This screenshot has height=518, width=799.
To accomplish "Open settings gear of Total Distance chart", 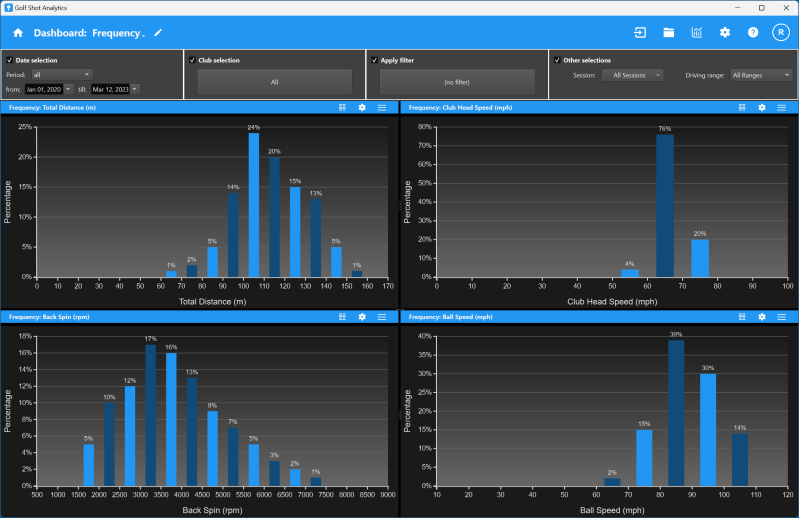I will point(362,107).
